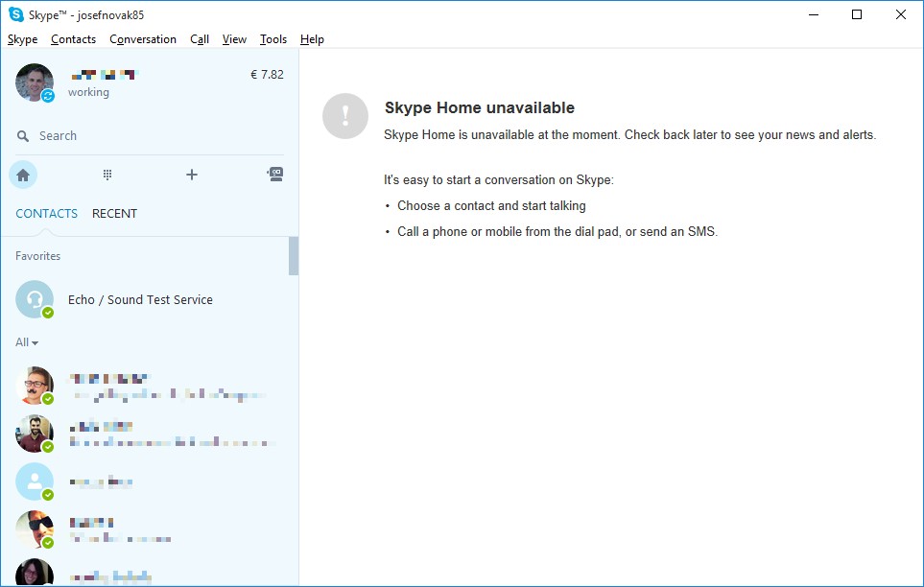Grab the contact list scrollbar thumb
The image size is (924, 587).
tap(294, 256)
